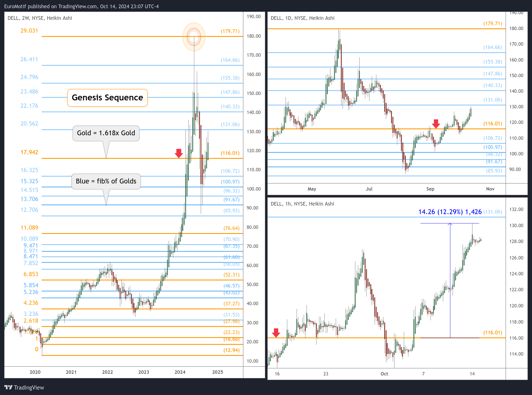Click the TradingView wordmark text
This screenshot has height=395, width=532.
(x=29, y=388)
